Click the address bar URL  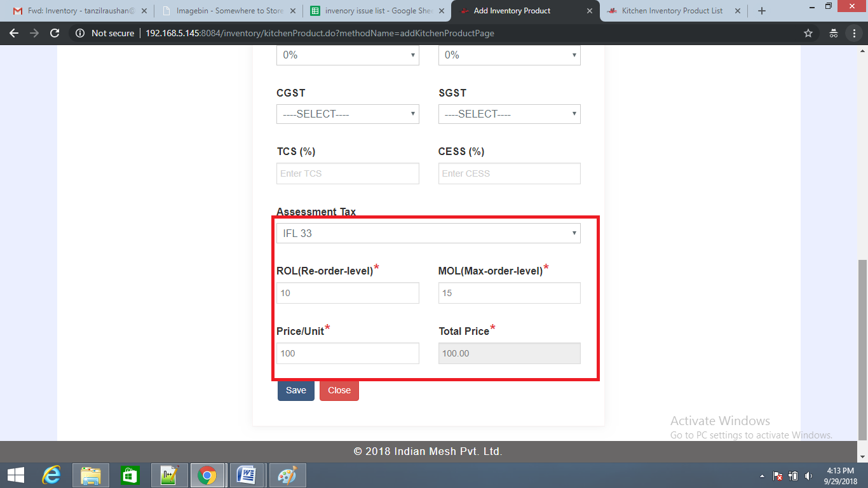point(320,33)
